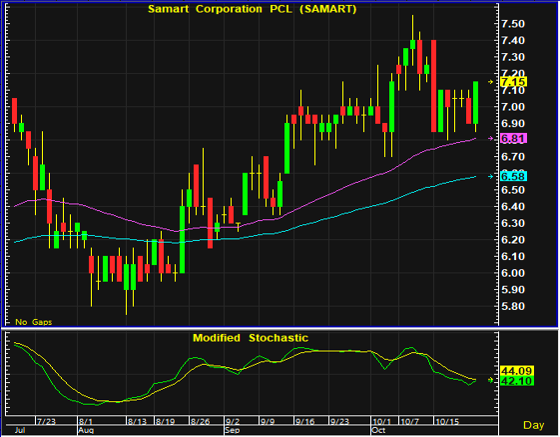Click the yellow 44.09 stochastic value label
Image resolution: width=560 pixels, height=437 pixels.
point(517,371)
